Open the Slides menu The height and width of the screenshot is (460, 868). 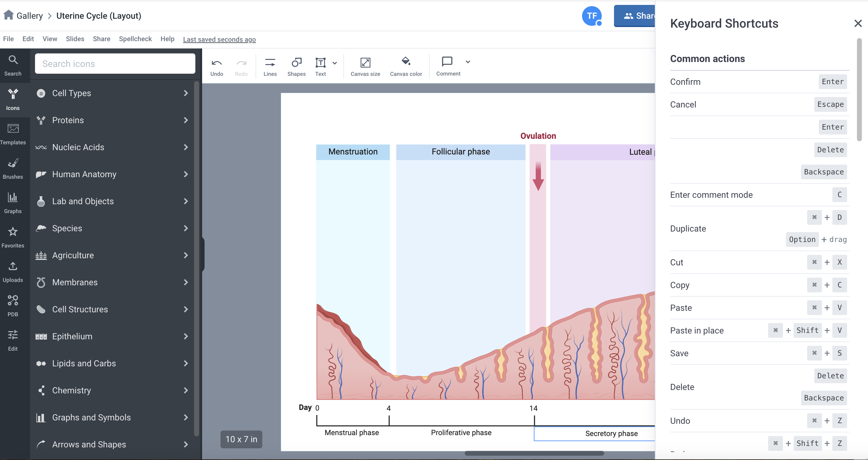pos(75,39)
